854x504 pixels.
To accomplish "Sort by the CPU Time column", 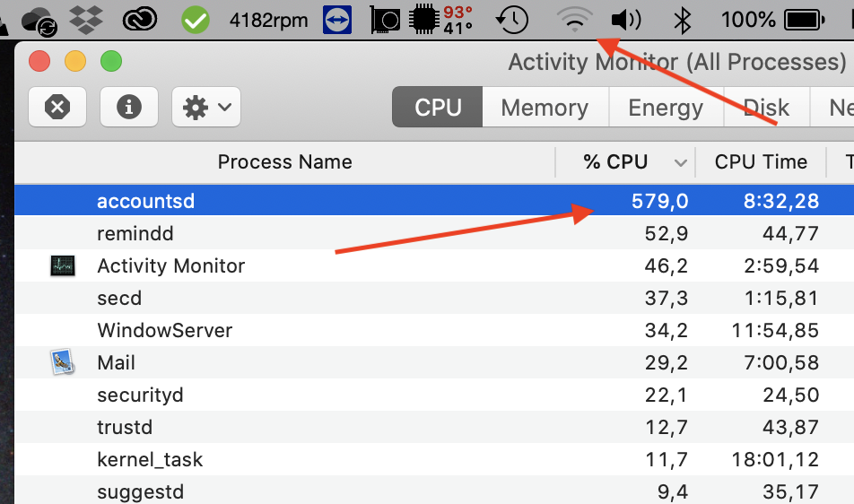I will click(761, 162).
